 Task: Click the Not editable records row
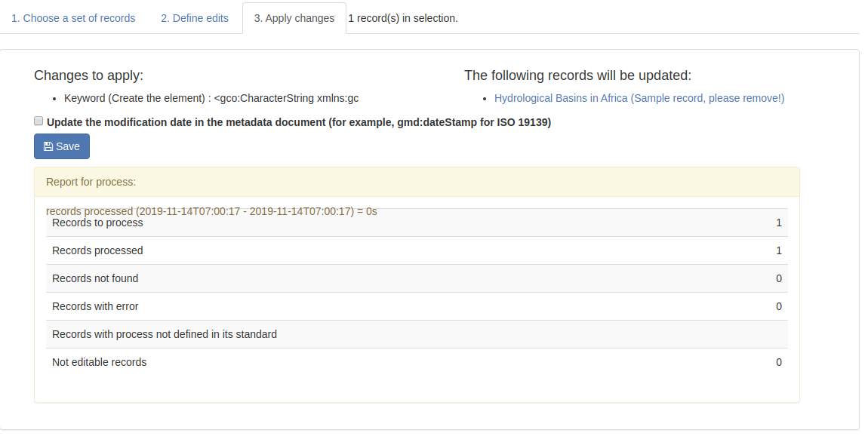click(417, 362)
